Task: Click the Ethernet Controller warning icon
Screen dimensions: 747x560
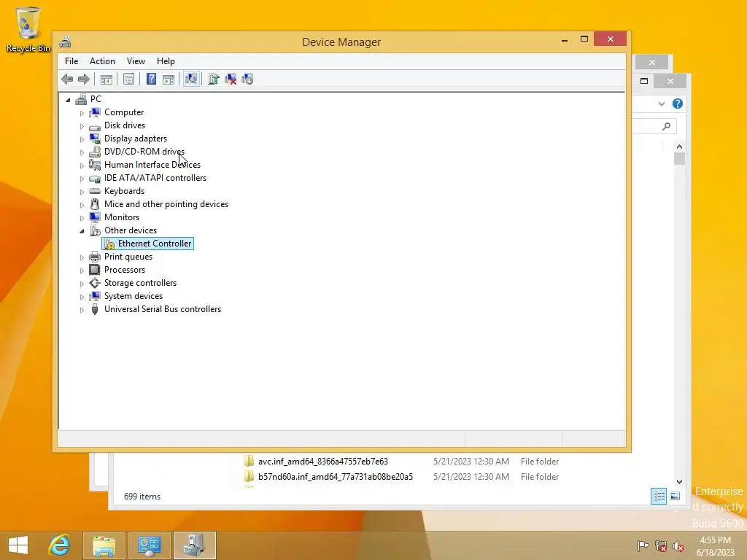Action: (109, 244)
